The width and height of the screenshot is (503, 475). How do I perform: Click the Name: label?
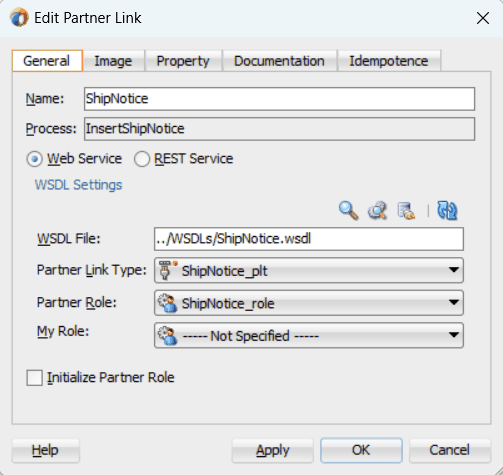click(45, 99)
